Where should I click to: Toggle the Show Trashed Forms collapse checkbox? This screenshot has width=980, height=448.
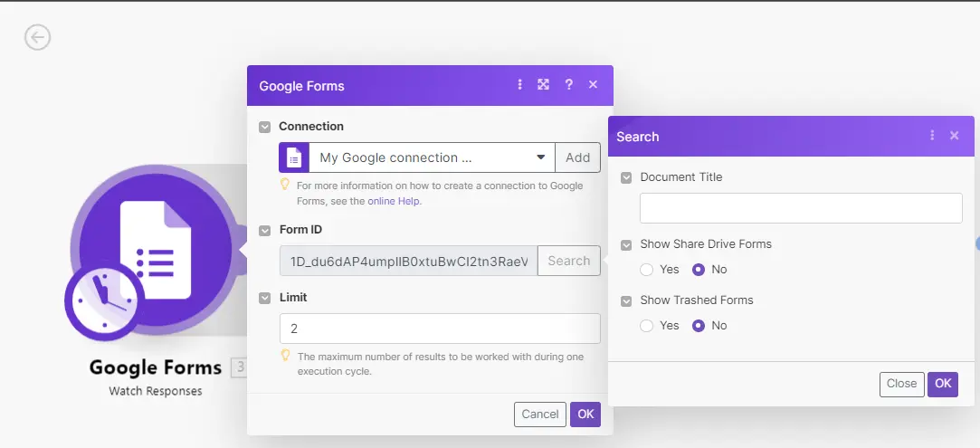pos(626,301)
